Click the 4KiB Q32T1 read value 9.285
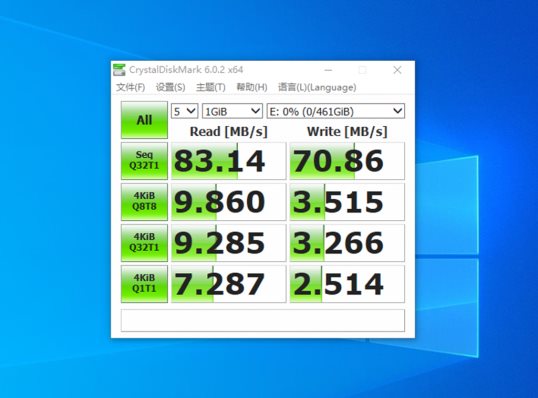The width and height of the screenshot is (538, 398). coord(229,243)
